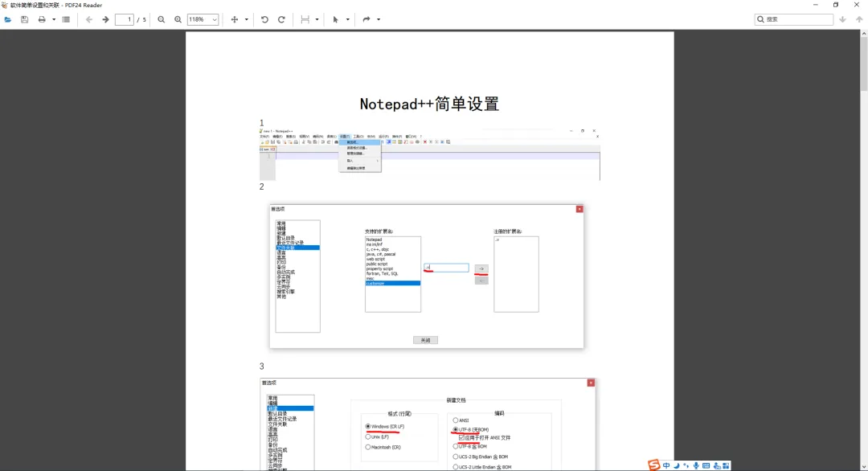The width and height of the screenshot is (868, 471).
Task: Click the PDF24 app icon in title bar
Action: coord(5,5)
